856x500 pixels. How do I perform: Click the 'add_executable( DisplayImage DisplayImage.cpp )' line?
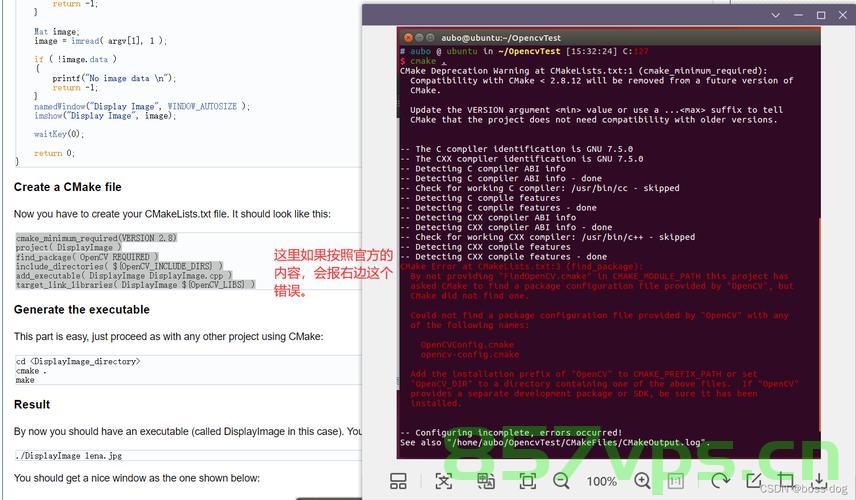pos(124,276)
